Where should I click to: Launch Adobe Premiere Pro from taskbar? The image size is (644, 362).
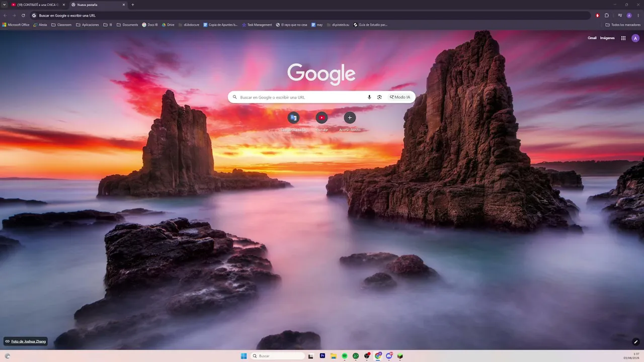click(x=323, y=356)
